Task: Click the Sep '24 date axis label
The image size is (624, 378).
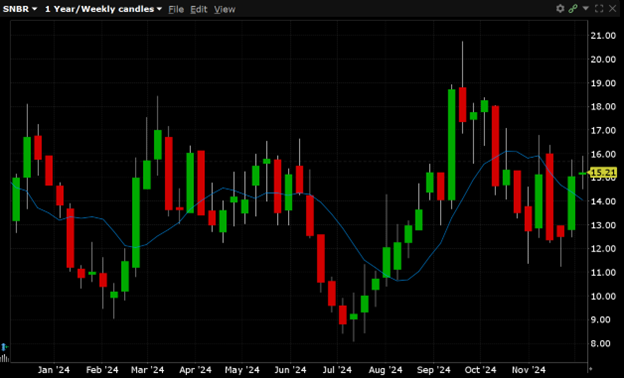Action: pyautogui.click(x=433, y=370)
